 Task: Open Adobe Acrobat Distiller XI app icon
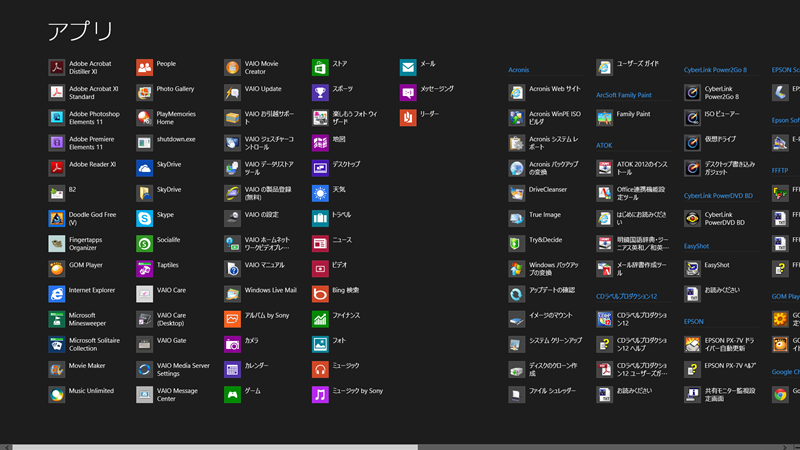tap(57, 67)
